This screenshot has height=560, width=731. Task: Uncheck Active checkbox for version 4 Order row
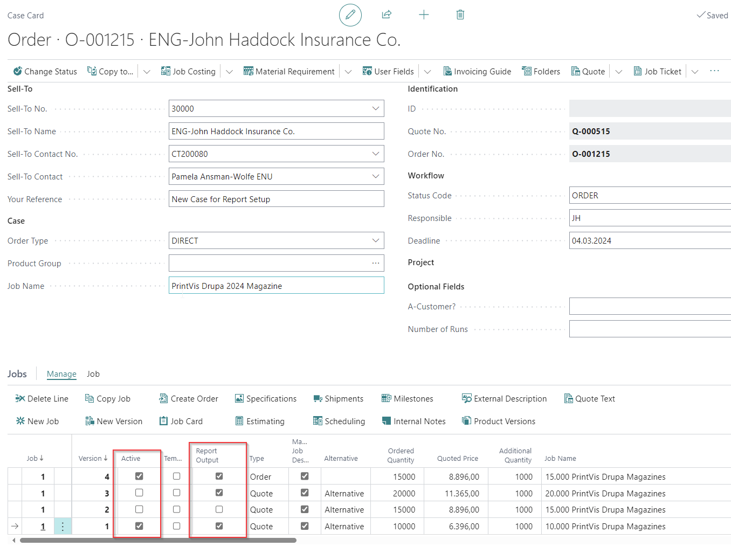(139, 476)
